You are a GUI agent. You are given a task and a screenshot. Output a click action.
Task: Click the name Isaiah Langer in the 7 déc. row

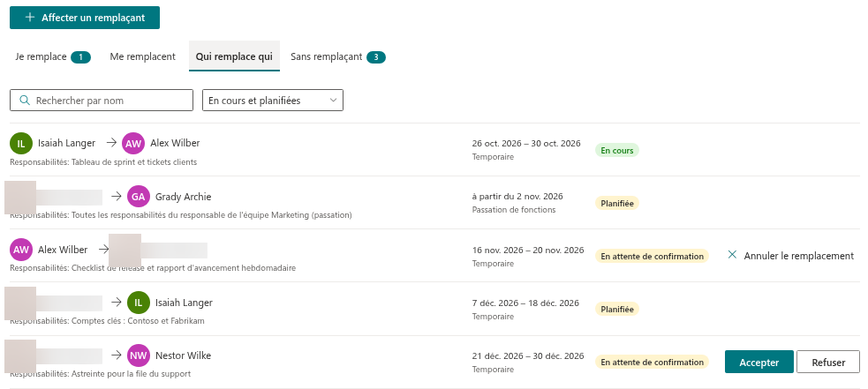[184, 303]
